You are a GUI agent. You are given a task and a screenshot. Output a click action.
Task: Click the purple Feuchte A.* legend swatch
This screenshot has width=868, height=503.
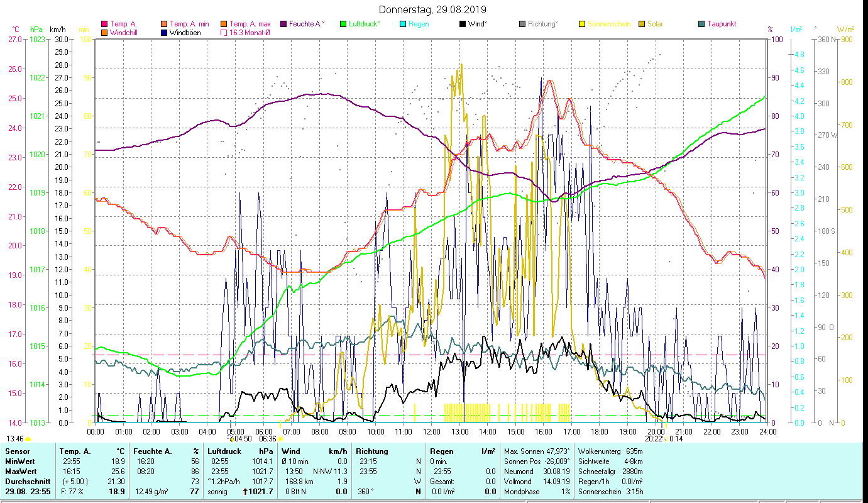click(283, 25)
